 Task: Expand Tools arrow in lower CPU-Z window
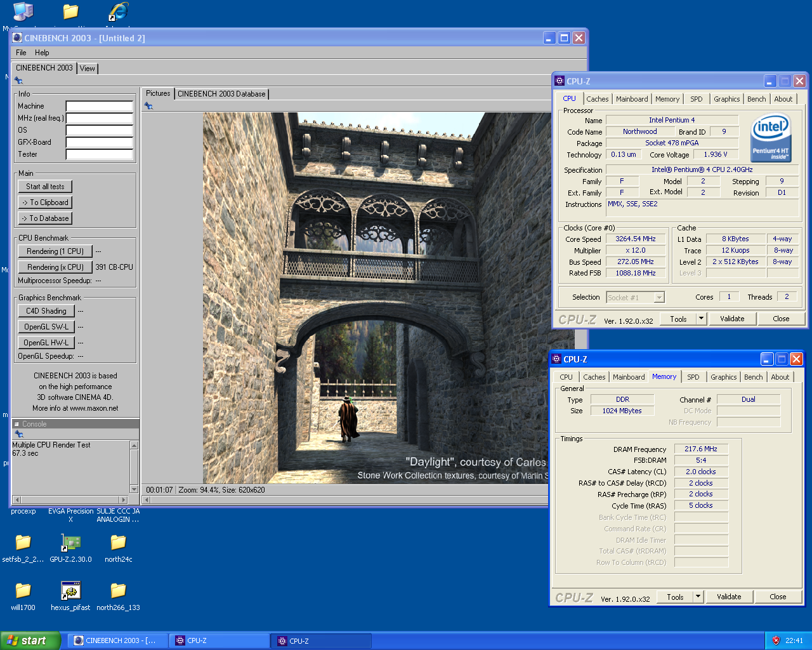(698, 597)
